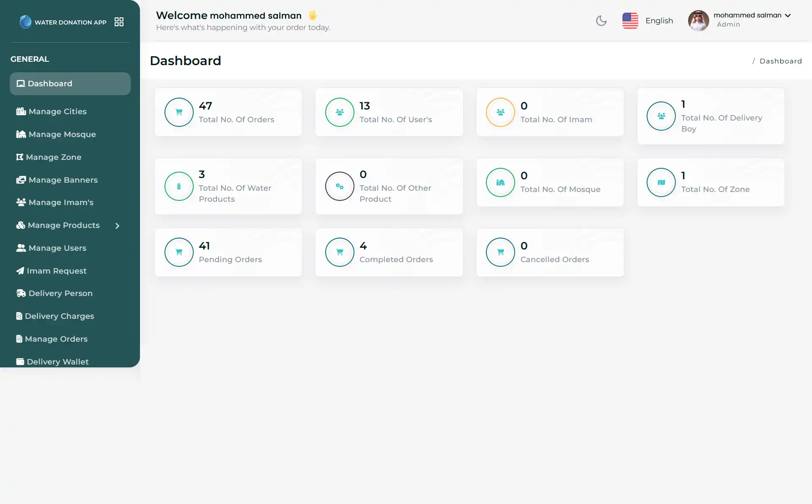Select the Manage Mosque building icon

click(20, 134)
